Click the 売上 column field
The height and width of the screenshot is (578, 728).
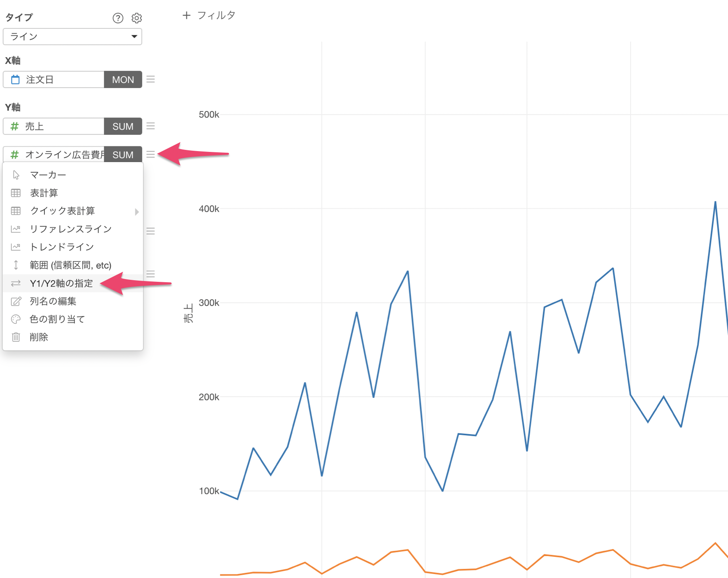coord(54,126)
